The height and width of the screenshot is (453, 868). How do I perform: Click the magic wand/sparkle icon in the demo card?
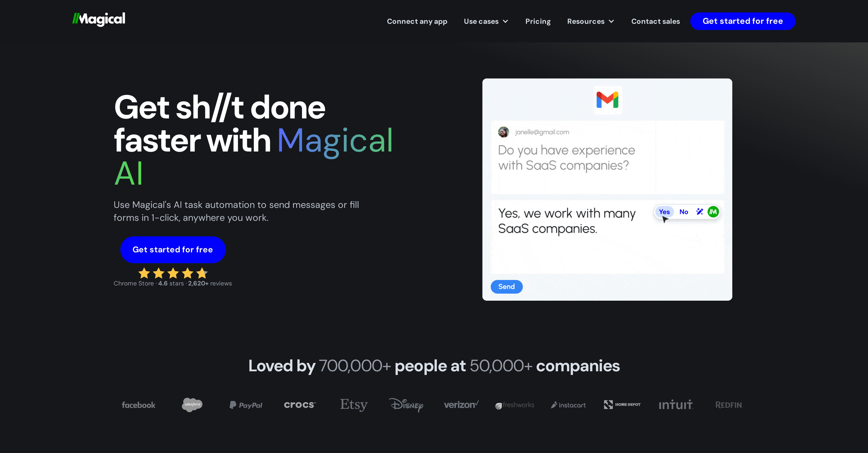click(699, 212)
